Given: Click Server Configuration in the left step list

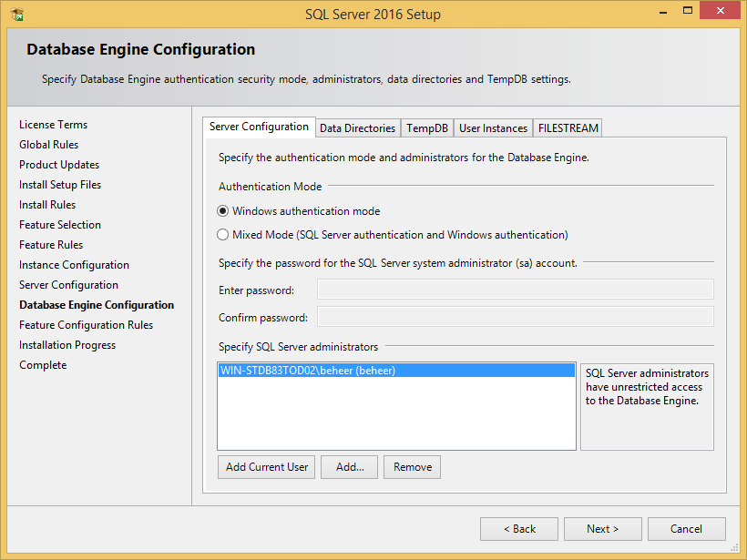Looking at the screenshot, I should [x=68, y=285].
